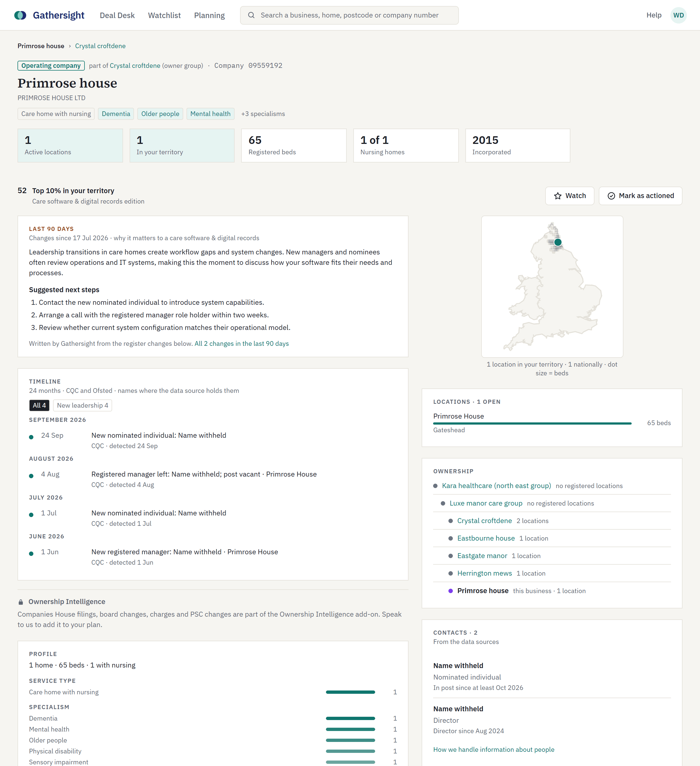Click the Watch button
700x766 pixels.
coord(569,196)
